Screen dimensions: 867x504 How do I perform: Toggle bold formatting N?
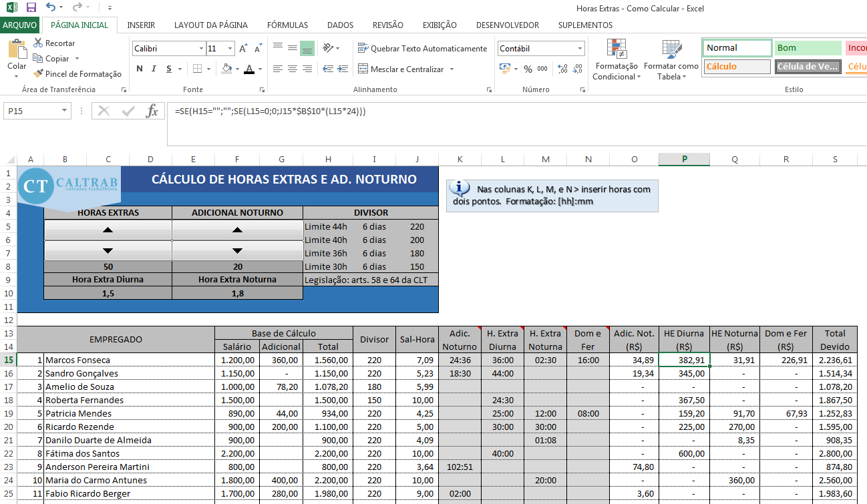[x=140, y=69]
